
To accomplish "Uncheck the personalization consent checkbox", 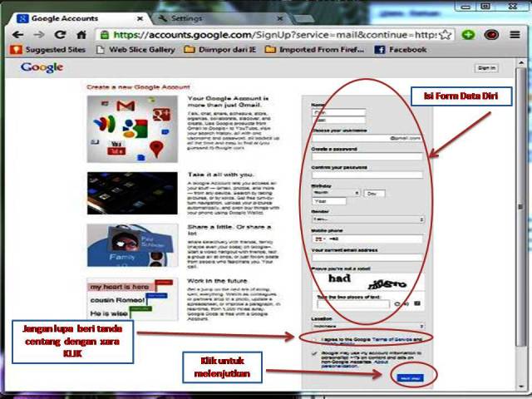I will tap(314, 353).
